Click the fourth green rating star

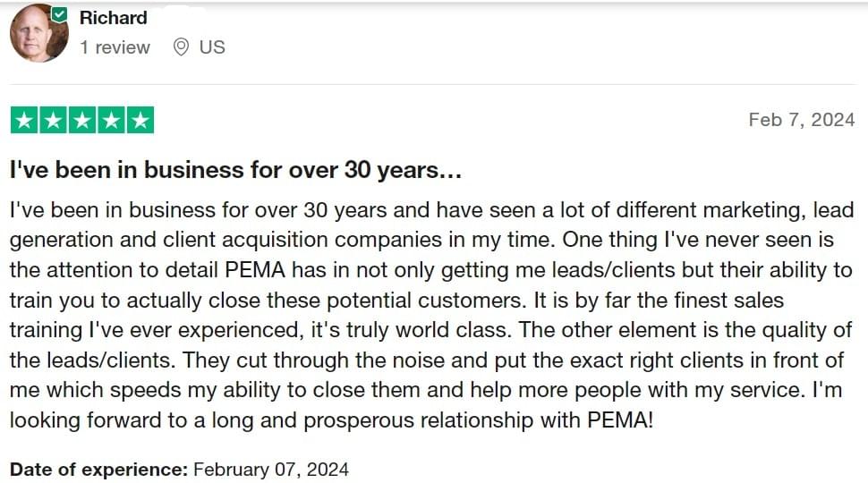point(111,120)
